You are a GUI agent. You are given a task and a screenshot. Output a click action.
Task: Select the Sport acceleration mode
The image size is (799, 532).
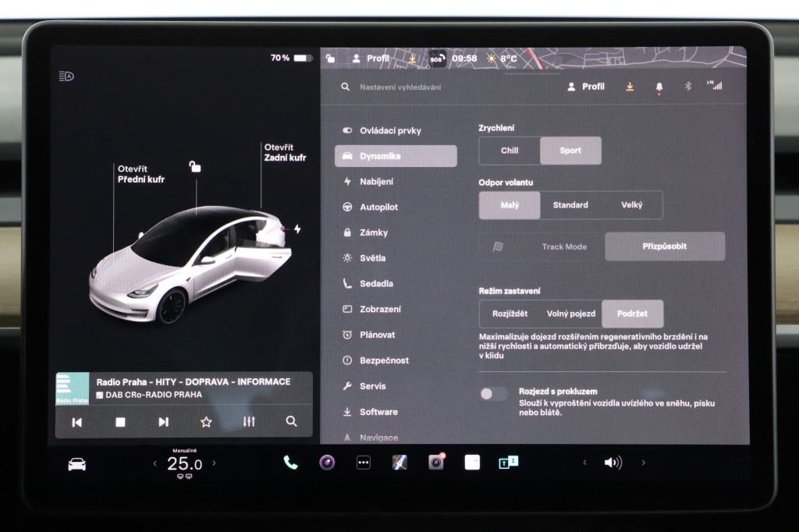[x=570, y=151]
